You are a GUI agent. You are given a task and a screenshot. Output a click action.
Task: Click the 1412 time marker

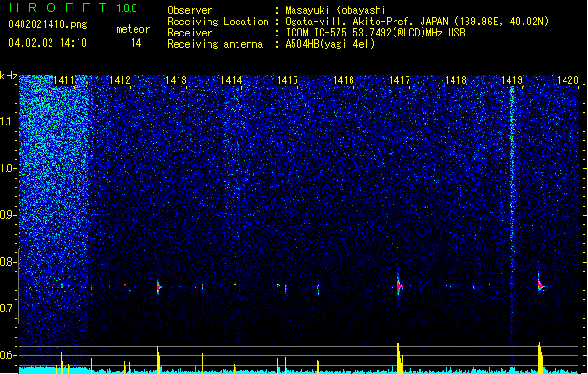pos(120,80)
